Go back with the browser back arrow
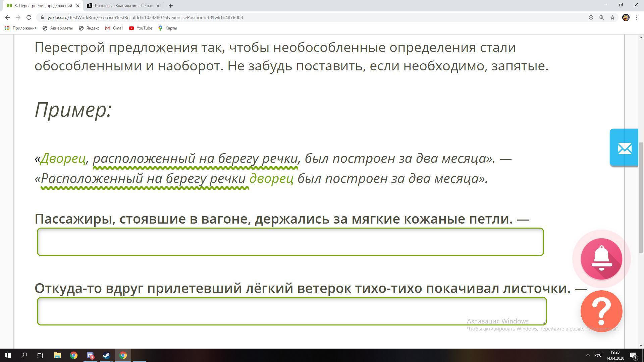 [x=7, y=17]
